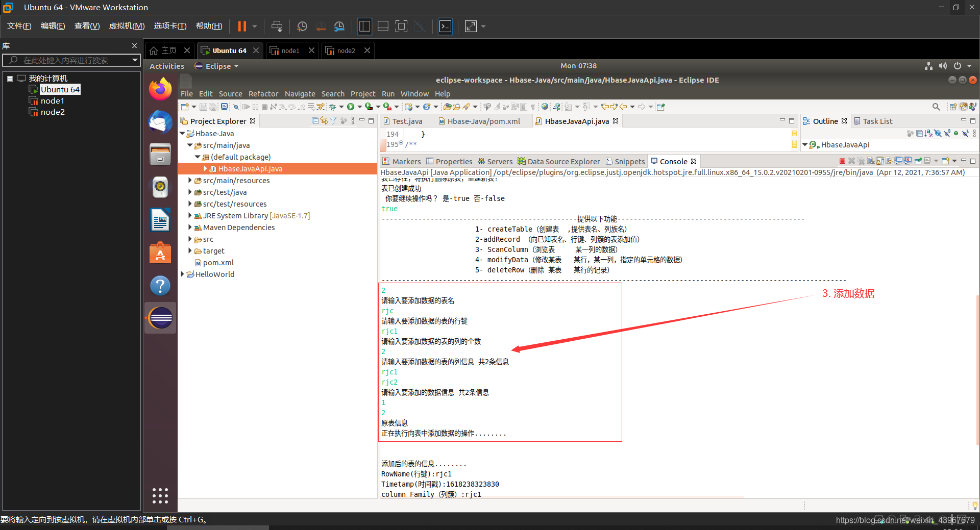
Task: Open LibreOffice Writer from the dock
Action: coord(160,220)
